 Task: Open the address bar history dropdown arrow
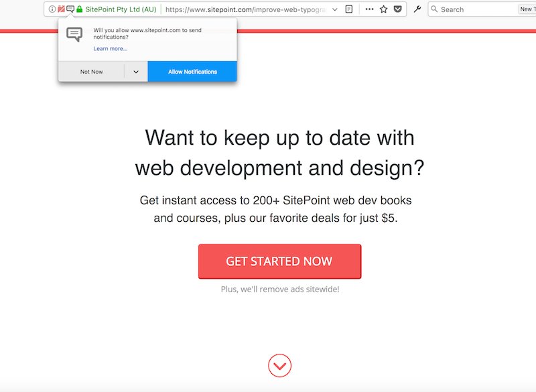click(335, 9)
